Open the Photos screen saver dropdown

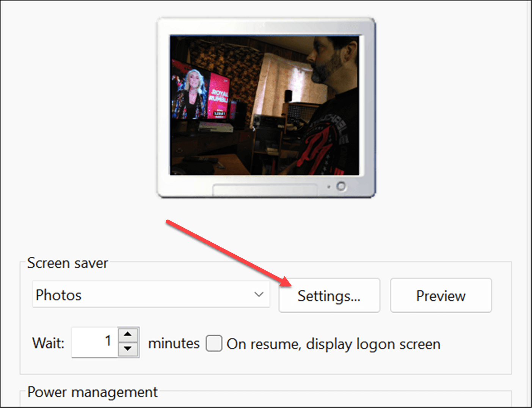point(151,295)
